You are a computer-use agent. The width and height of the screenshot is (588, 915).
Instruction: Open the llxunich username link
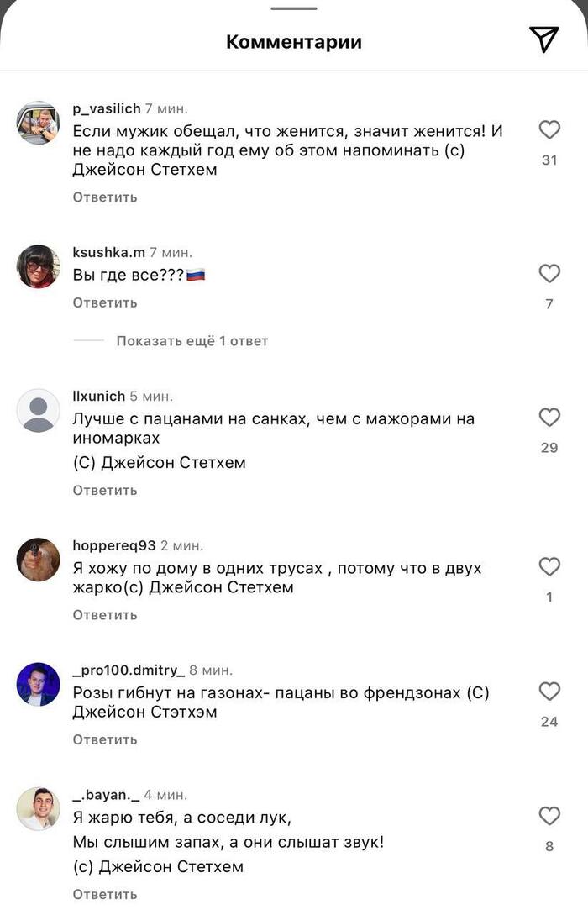(x=99, y=396)
